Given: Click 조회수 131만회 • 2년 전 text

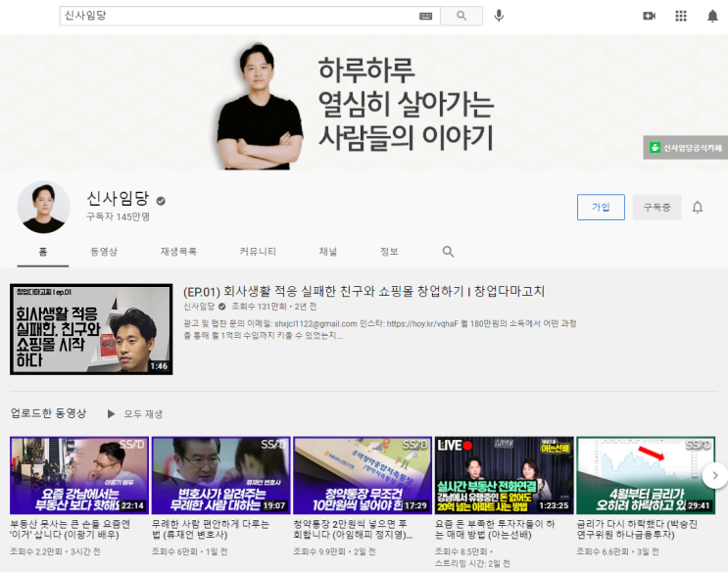Looking at the screenshot, I should pyautogui.click(x=274, y=307).
